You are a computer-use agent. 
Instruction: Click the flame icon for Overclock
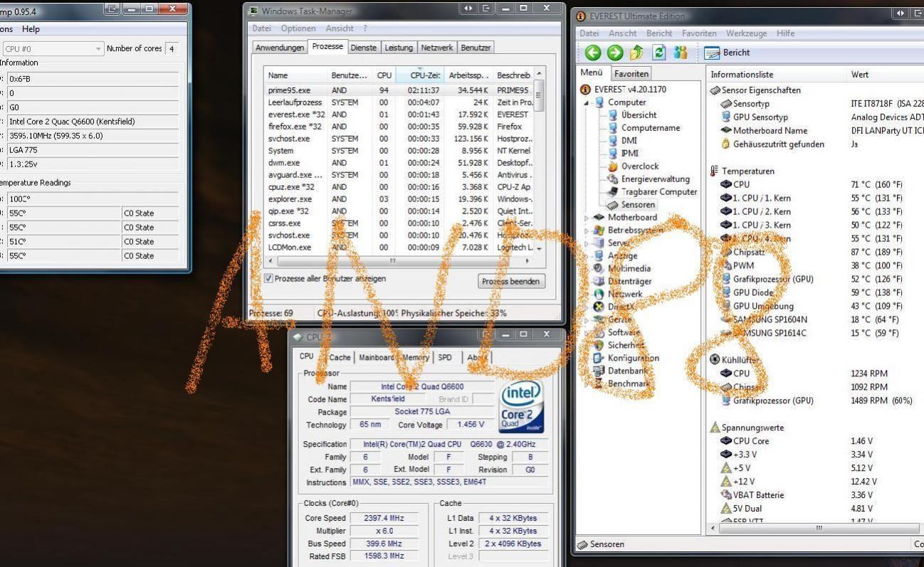click(x=612, y=166)
